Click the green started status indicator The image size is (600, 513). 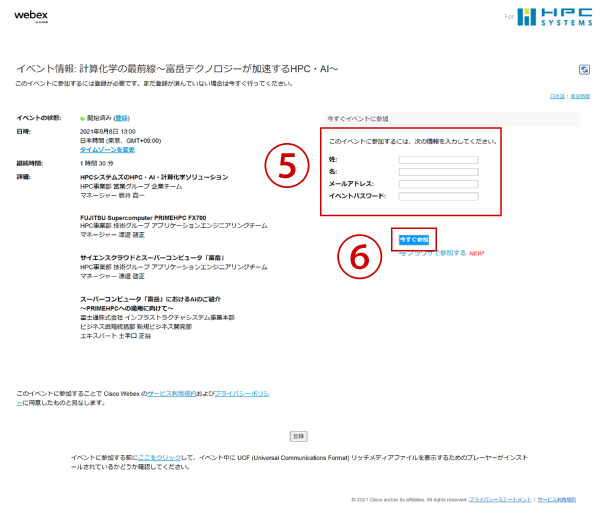[x=82, y=118]
